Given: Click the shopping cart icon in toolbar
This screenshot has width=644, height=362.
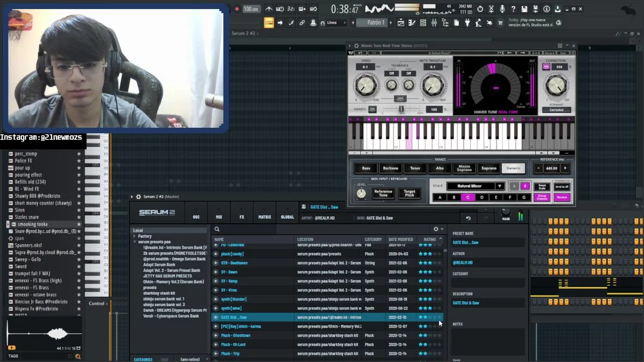Looking at the screenshot, I should (500, 23).
